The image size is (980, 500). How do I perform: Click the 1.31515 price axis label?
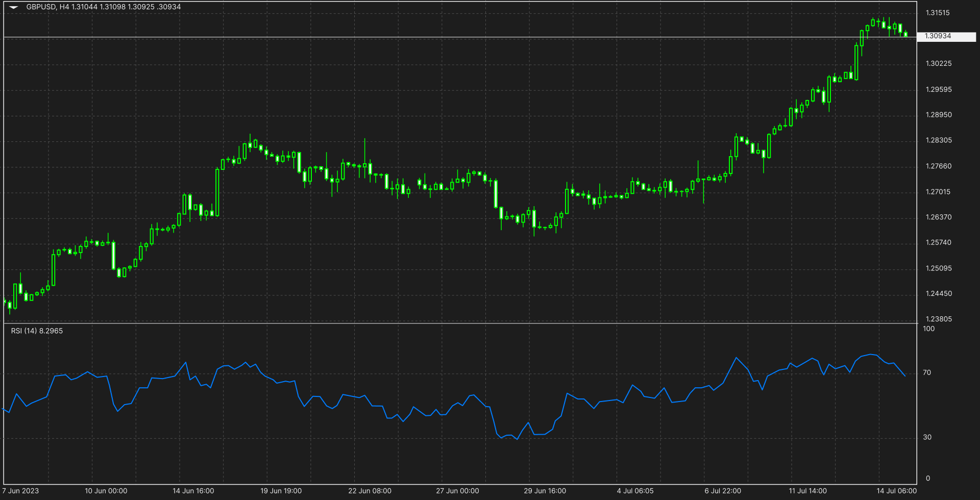[938, 13]
